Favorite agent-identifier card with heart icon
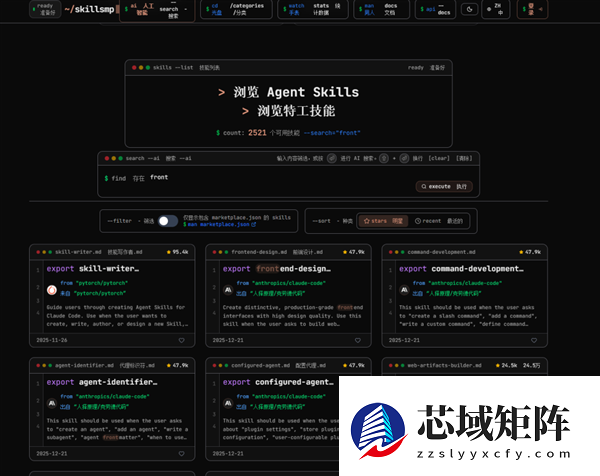600x476 pixels. click(x=181, y=453)
